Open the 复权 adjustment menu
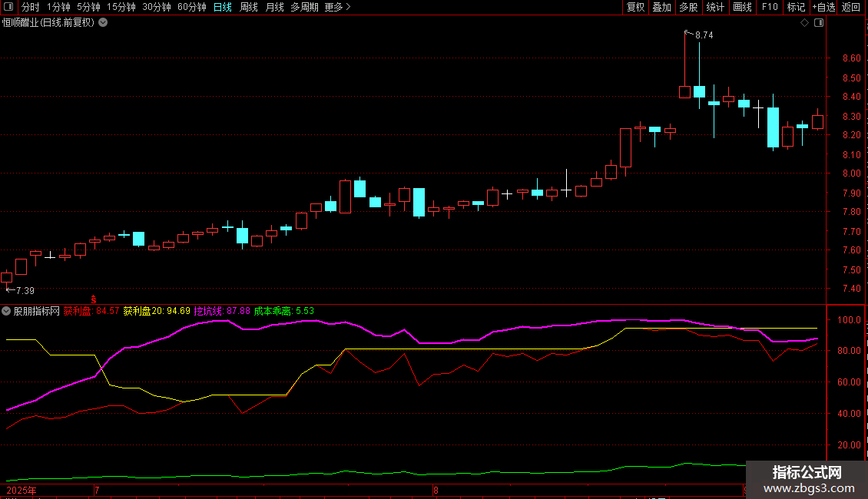This screenshot has width=868, height=499. tap(635, 7)
